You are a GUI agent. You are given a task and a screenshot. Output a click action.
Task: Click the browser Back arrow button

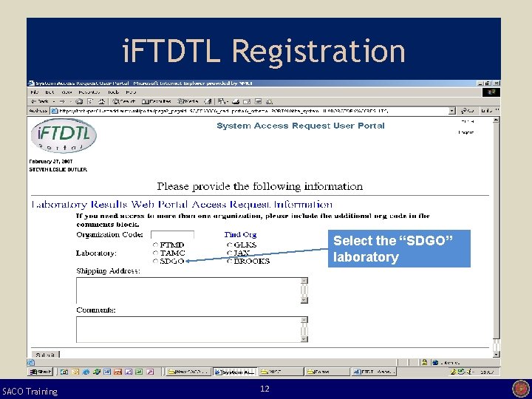(x=40, y=101)
